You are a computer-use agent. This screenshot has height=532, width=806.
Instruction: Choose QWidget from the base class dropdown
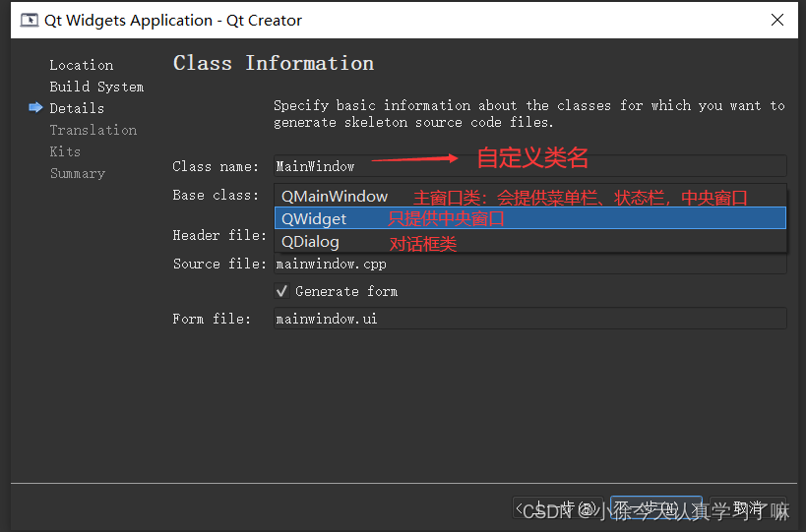(x=530, y=218)
